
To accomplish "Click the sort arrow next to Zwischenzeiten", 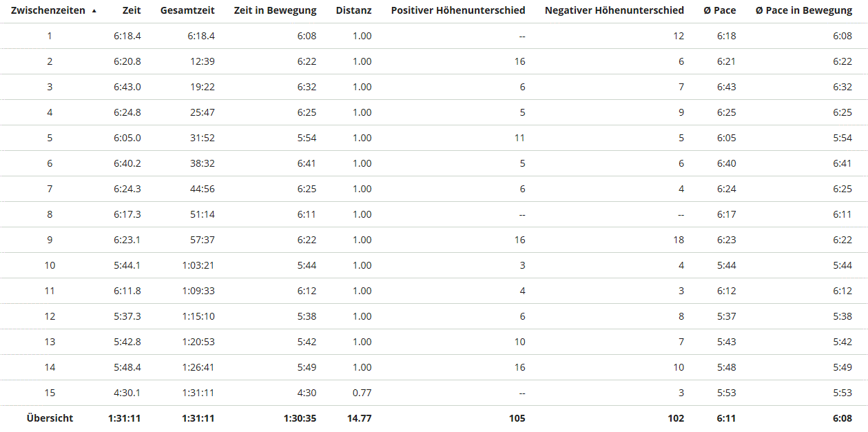I will coord(94,11).
